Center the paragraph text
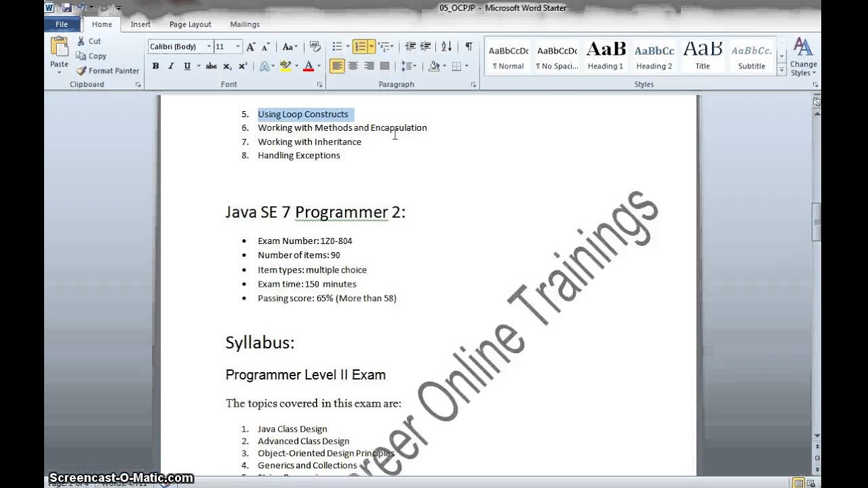Image resolution: width=868 pixels, height=488 pixels. click(353, 66)
